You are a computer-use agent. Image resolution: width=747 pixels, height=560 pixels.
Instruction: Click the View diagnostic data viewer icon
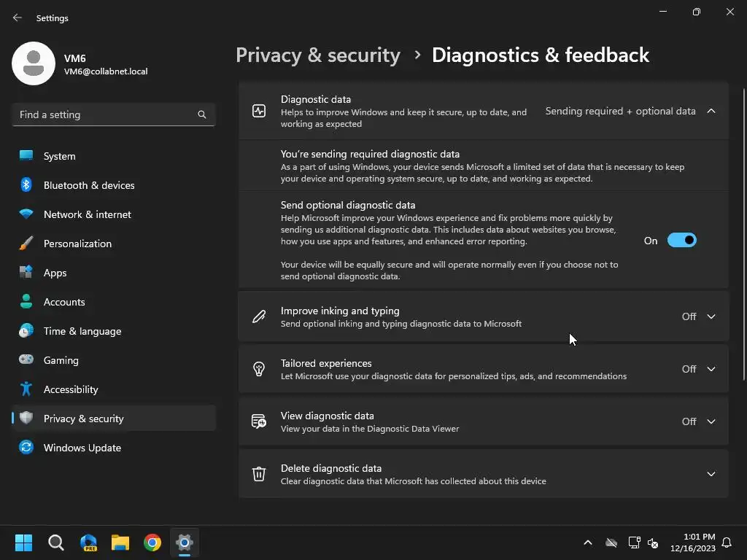259,421
